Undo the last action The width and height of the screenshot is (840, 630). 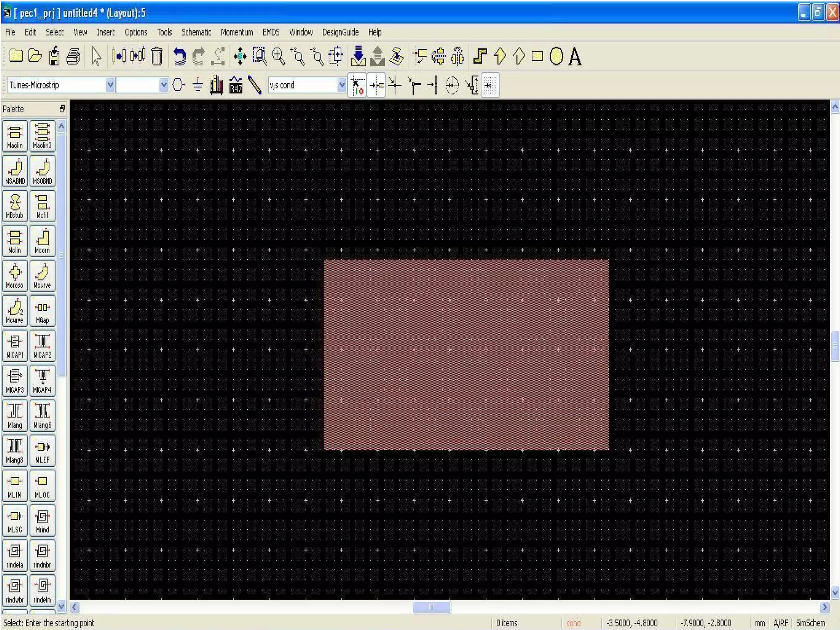tap(179, 56)
